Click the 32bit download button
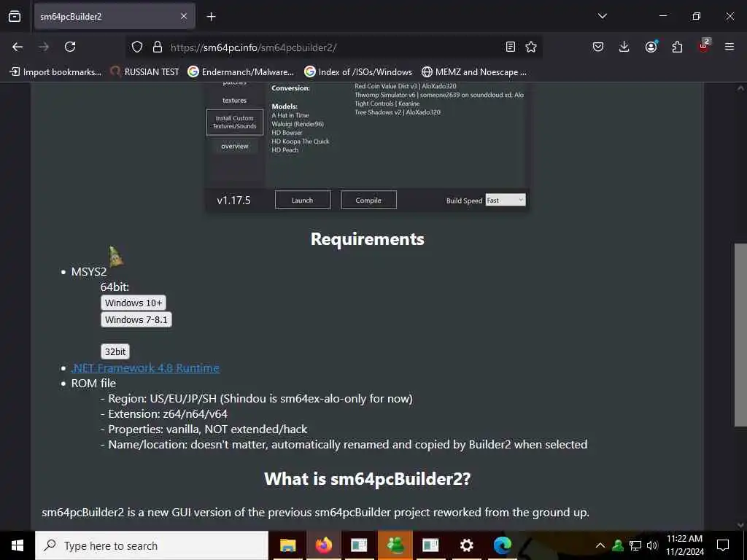747x560 pixels. pyautogui.click(x=115, y=351)
